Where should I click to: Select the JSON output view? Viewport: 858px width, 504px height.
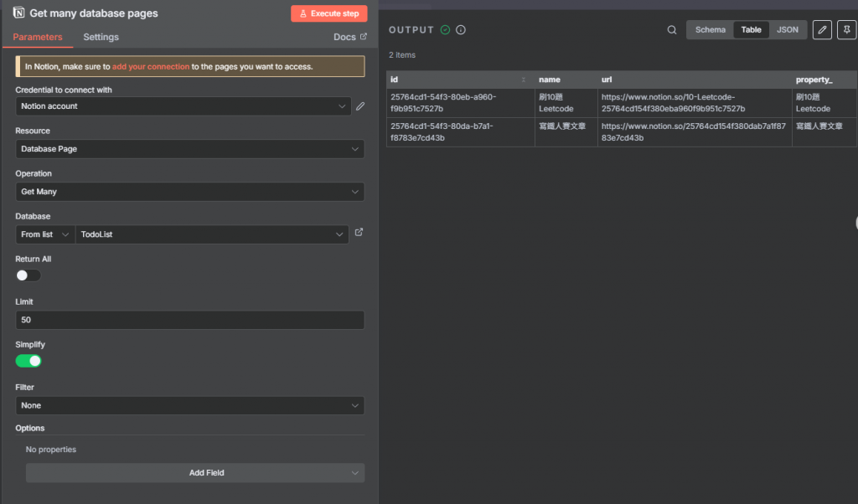788,29
